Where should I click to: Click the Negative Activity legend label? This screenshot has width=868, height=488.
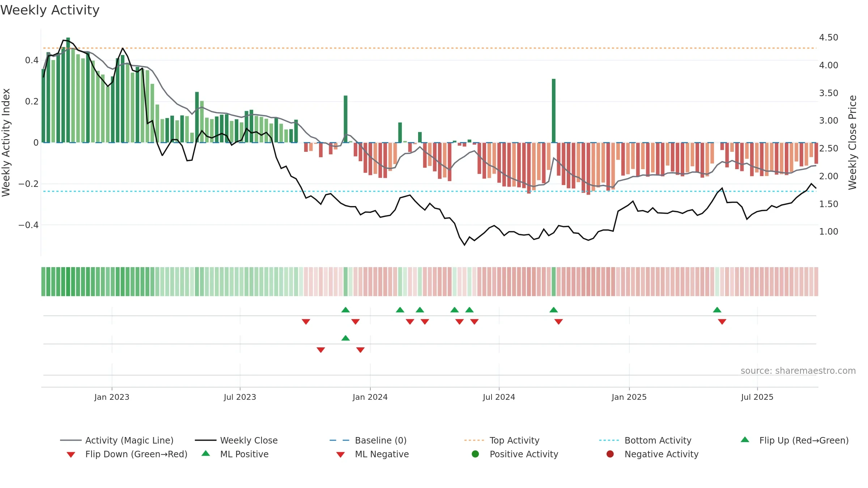pos(661,454)
